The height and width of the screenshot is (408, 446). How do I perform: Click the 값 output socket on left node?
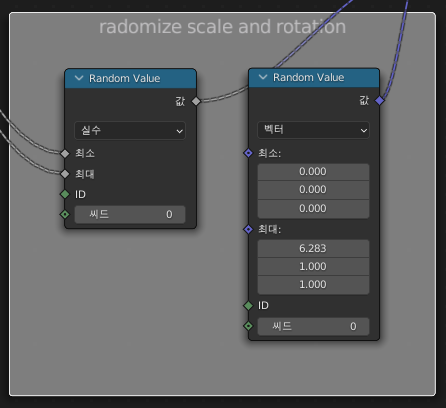click(196, 101)
